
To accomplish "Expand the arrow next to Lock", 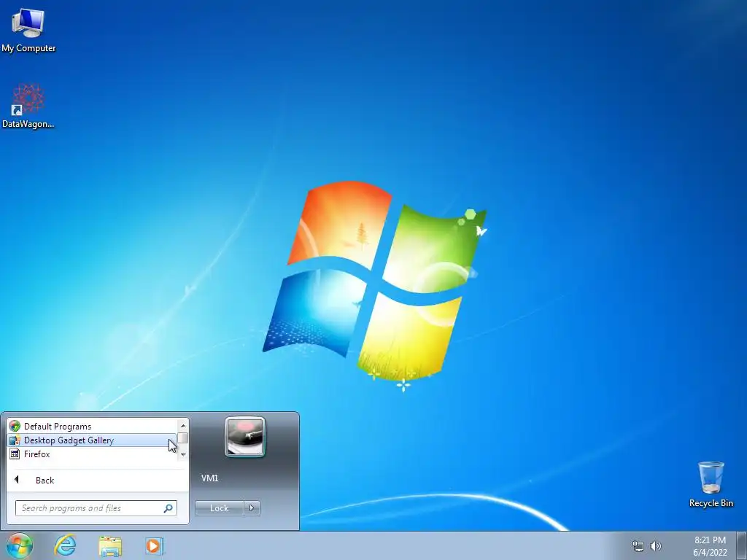I will [x=252, y=508].
